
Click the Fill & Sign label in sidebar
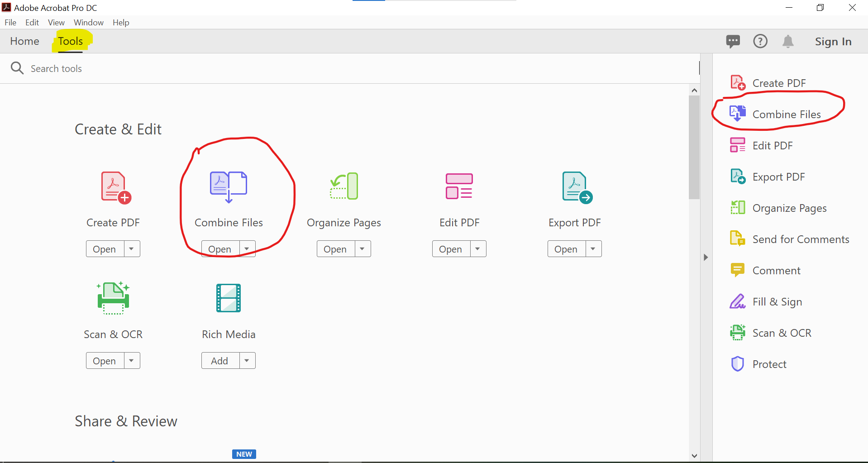(x=777, y=301)
